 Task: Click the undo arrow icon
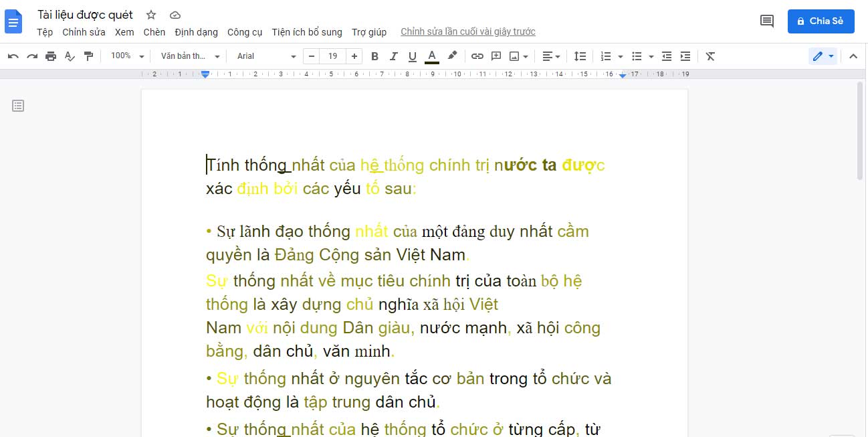coord(13,56)
